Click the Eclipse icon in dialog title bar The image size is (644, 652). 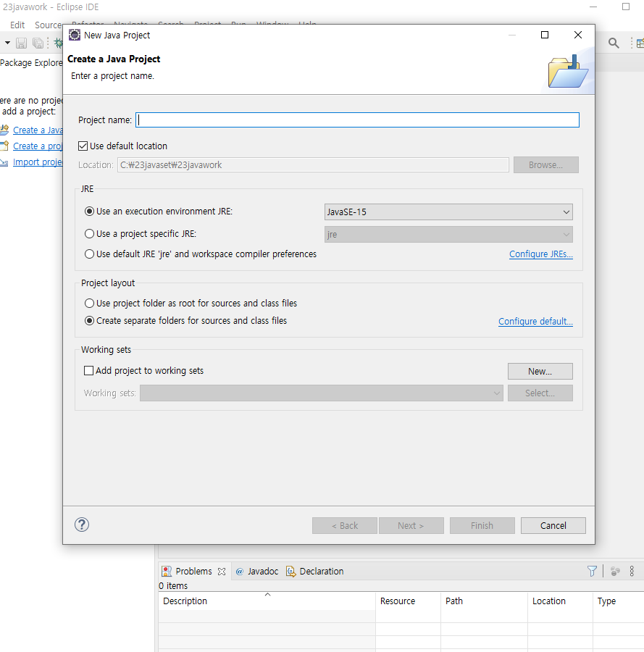pyautogui.click(x=75, y=35)
